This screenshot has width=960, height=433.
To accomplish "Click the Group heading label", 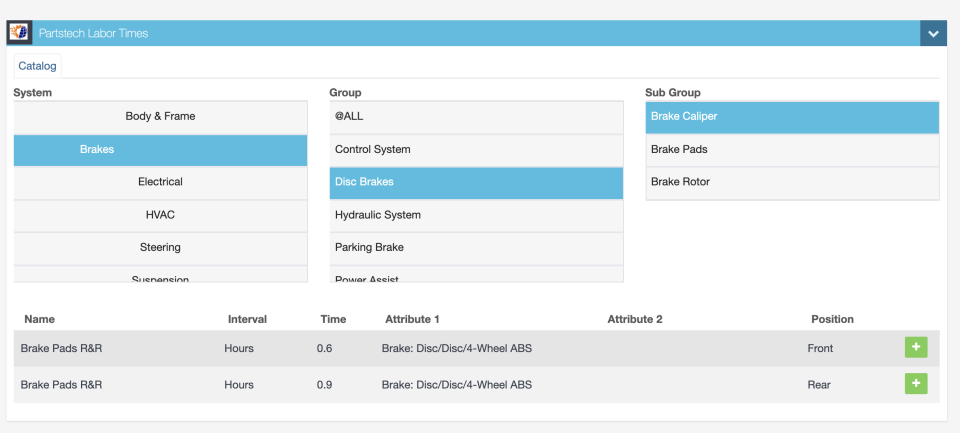I will click(345, 92).
